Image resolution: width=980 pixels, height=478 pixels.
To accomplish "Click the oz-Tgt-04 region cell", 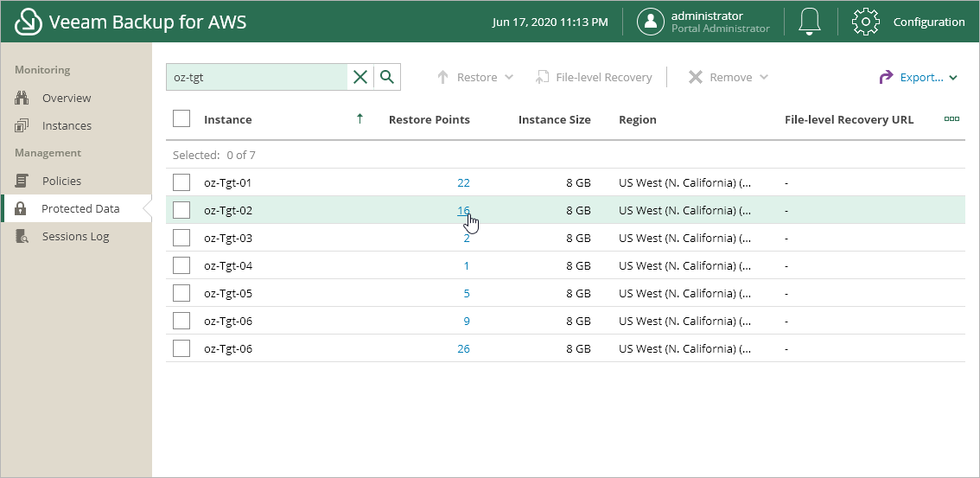I will pyautogui.click(x=685, y=265).
